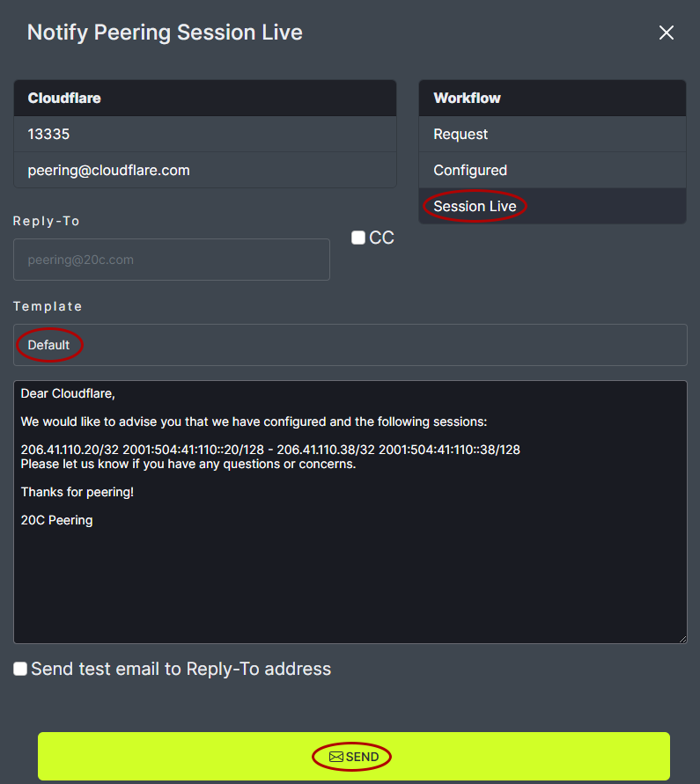
Task: Close the Notify Peering Session dialog
Action: (667, 33)
